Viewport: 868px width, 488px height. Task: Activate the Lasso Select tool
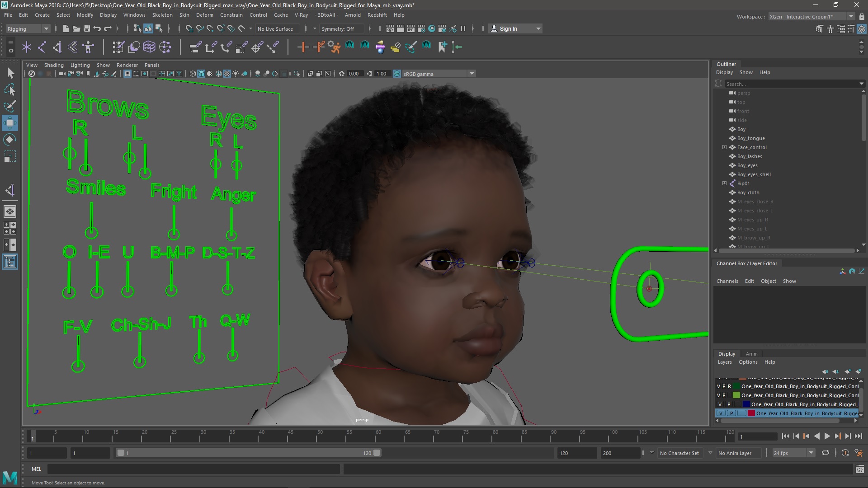pos(10,89)
